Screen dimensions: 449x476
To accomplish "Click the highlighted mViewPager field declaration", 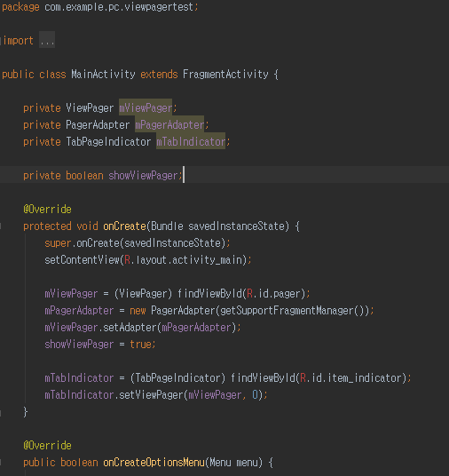I will [146, 107].
